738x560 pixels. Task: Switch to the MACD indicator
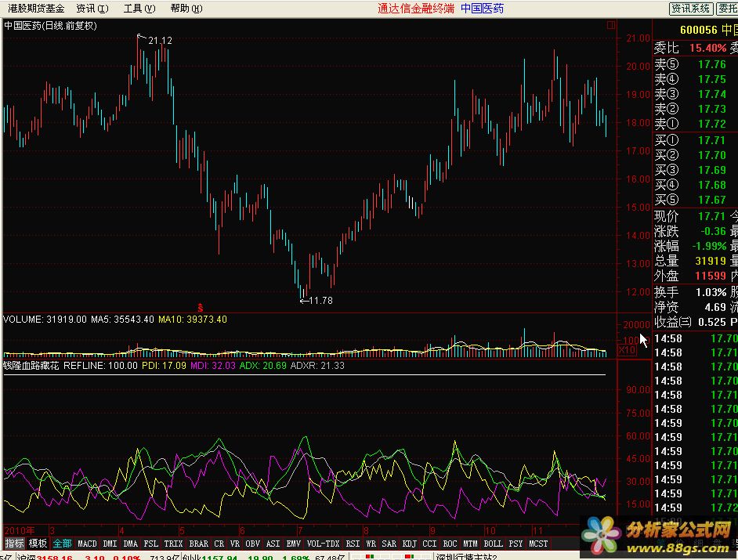[x=87, y=544]
